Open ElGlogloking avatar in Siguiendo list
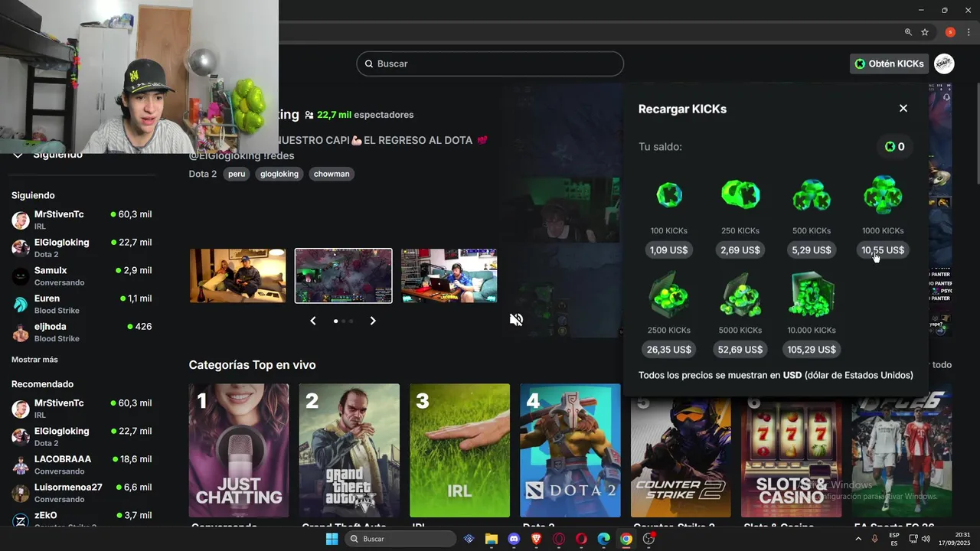The height and width of the screenshot is (551, 980). (x=21, y=248)
